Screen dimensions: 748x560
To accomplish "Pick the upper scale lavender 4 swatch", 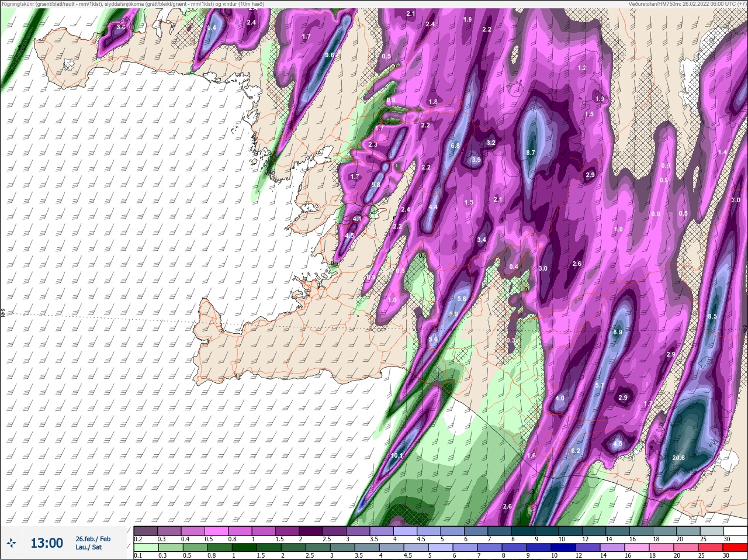I will coord(406,530).
